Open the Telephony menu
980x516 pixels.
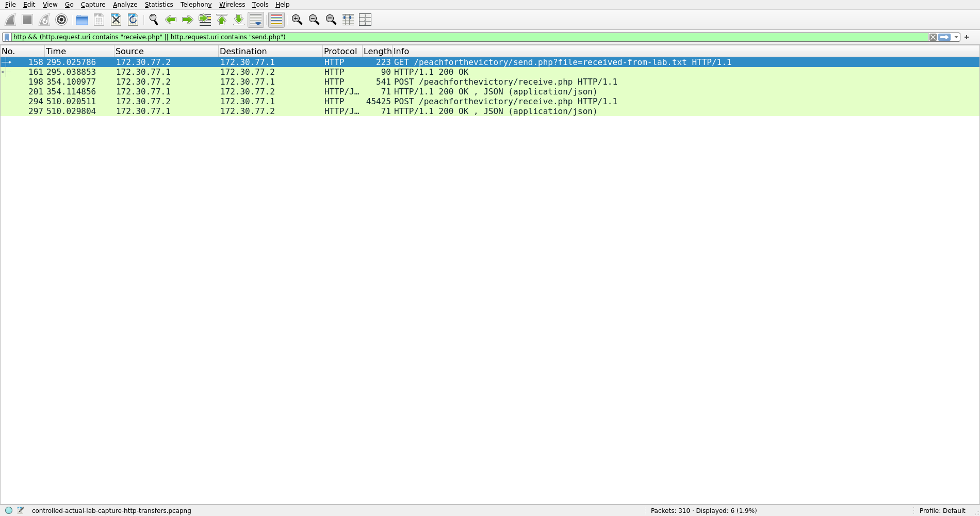click(x=196, y=5)
